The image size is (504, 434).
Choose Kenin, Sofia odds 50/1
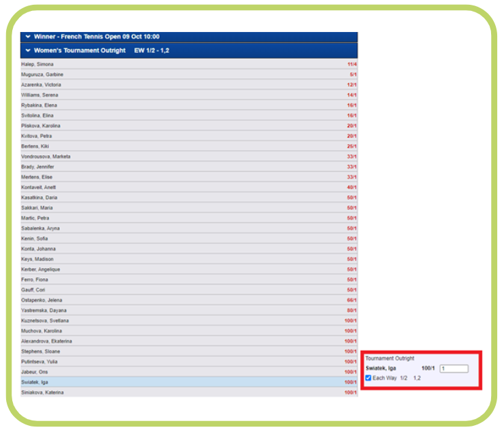(352, 239)
